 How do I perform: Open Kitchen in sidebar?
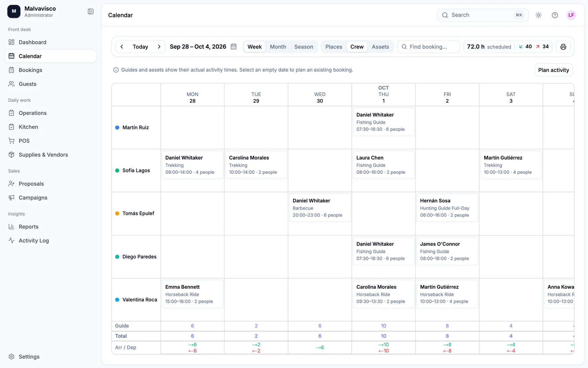pyautogui.click(x=50, y=127)
